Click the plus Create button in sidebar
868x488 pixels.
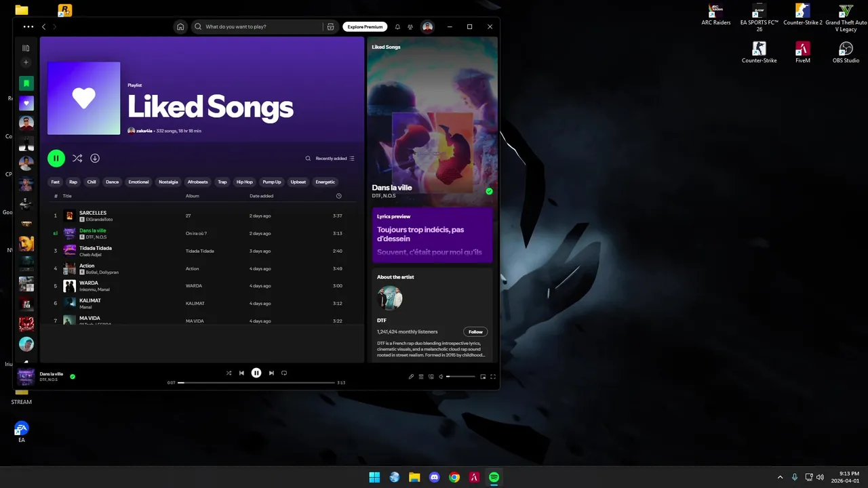[x=26, y=62]
